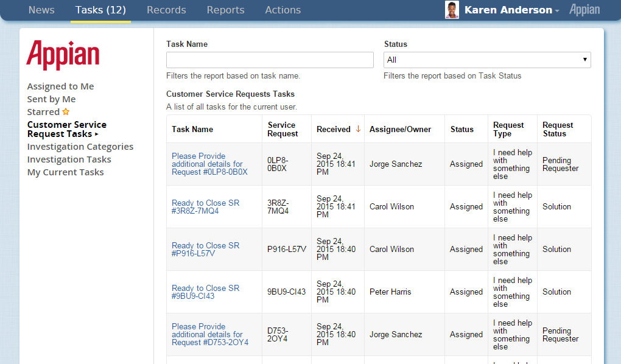Click service request cell P916-L57V
The width and height of the screenshot is (621, 364).
click(287, 249)
